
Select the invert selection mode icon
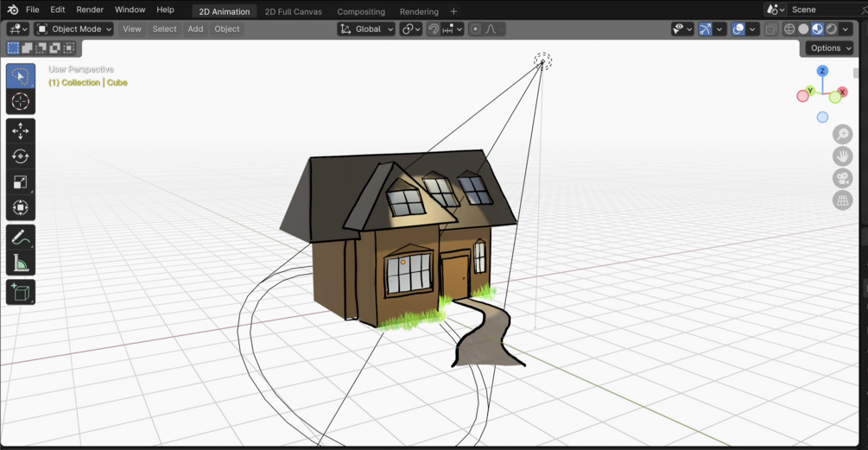(54, 48)
